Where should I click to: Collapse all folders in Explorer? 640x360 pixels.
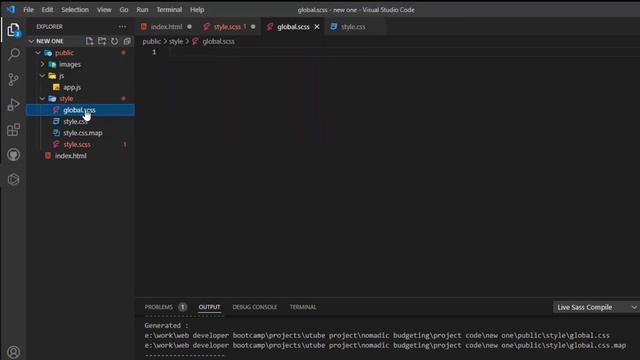(x=127, y=41)
